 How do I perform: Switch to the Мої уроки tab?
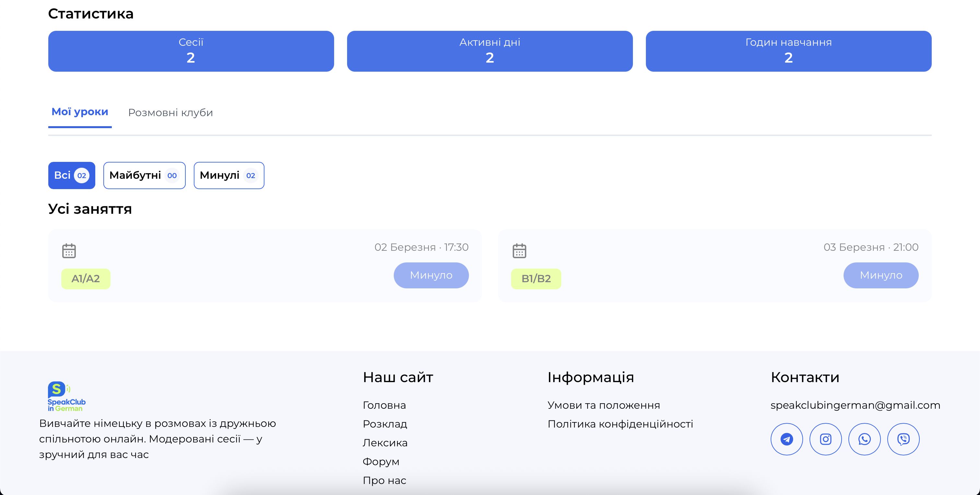coord(80,112)
